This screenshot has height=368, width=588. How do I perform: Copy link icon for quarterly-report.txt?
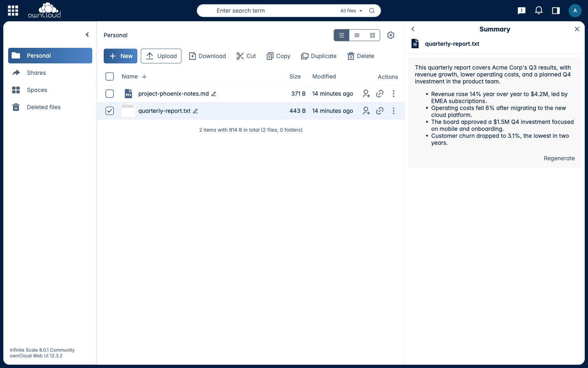(380, 111)
